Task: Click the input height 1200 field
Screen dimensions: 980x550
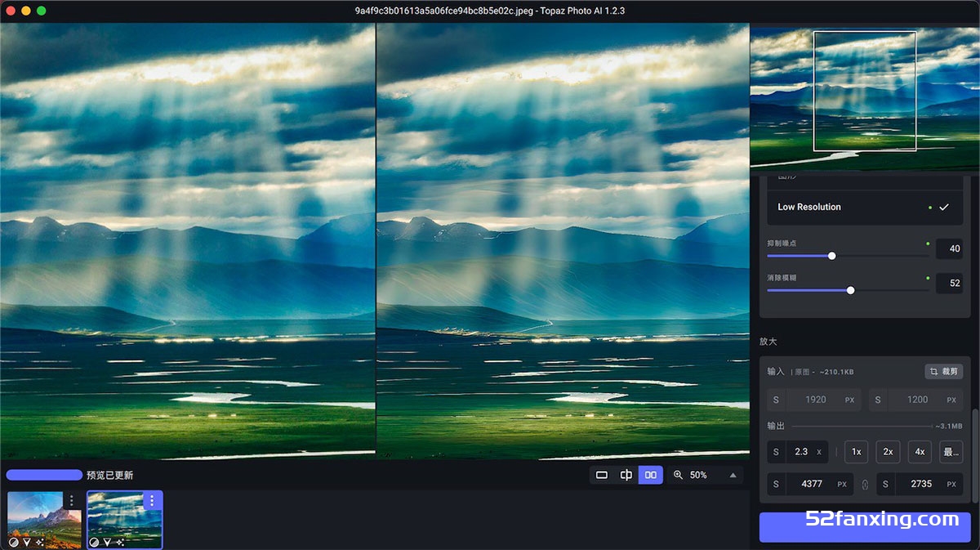Action: click(915, 400)
